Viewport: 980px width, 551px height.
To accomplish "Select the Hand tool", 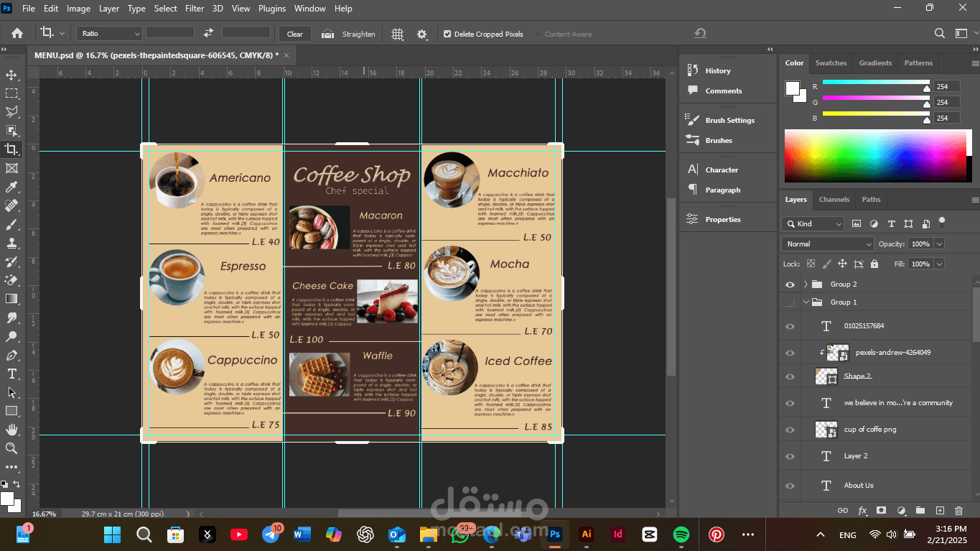I will point(11,430).
